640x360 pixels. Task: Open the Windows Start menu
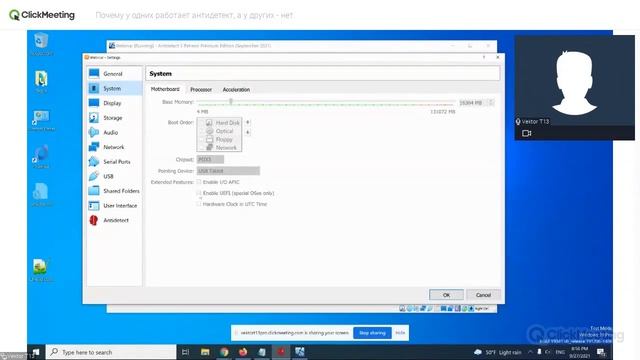coord(36,352)
